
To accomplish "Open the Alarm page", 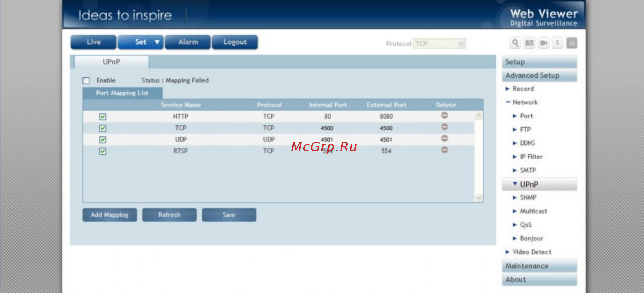I will [188, 42].
